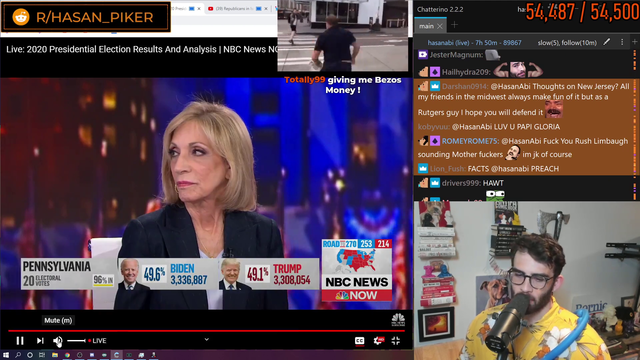Viewport: 640px width, 360px height.
Task: Open YouTube player settings gear
Action: 378,340
